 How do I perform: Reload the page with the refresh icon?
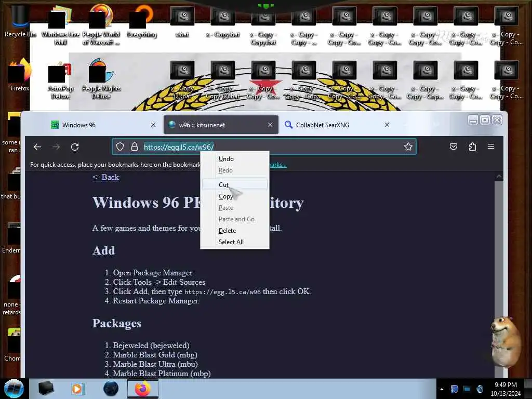[x=75, y=147]
